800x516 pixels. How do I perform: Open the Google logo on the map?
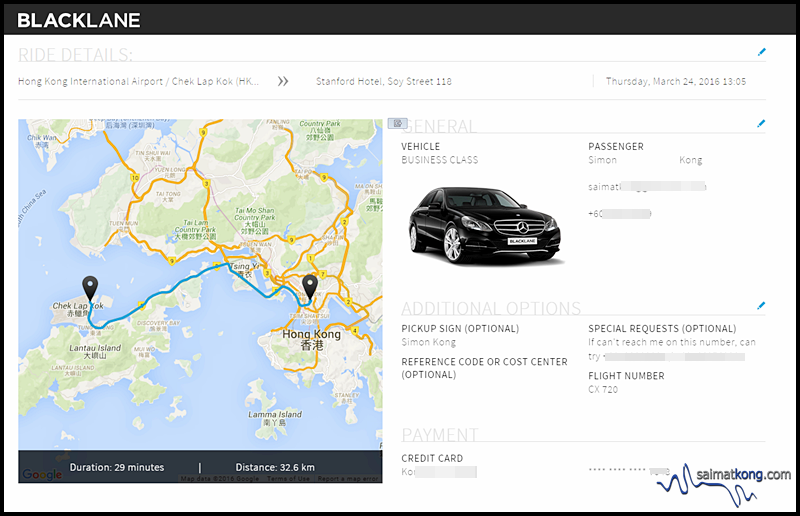coord(42,474)
